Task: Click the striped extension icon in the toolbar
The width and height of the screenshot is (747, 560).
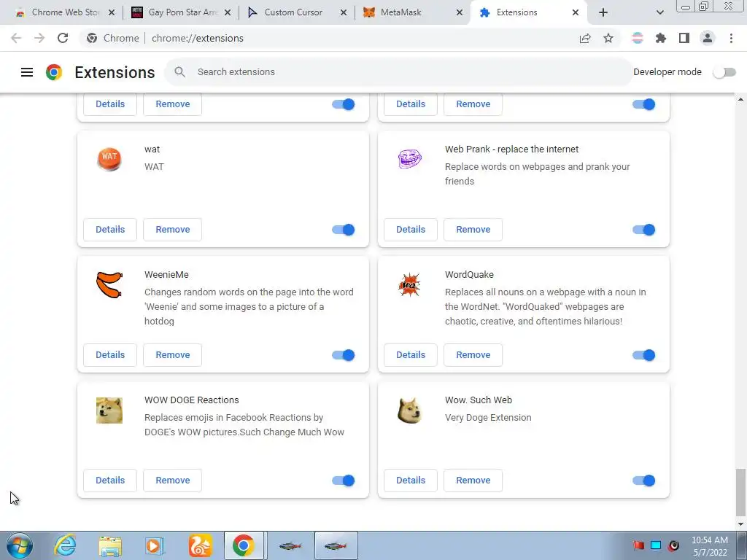Action: click(638, 38)
